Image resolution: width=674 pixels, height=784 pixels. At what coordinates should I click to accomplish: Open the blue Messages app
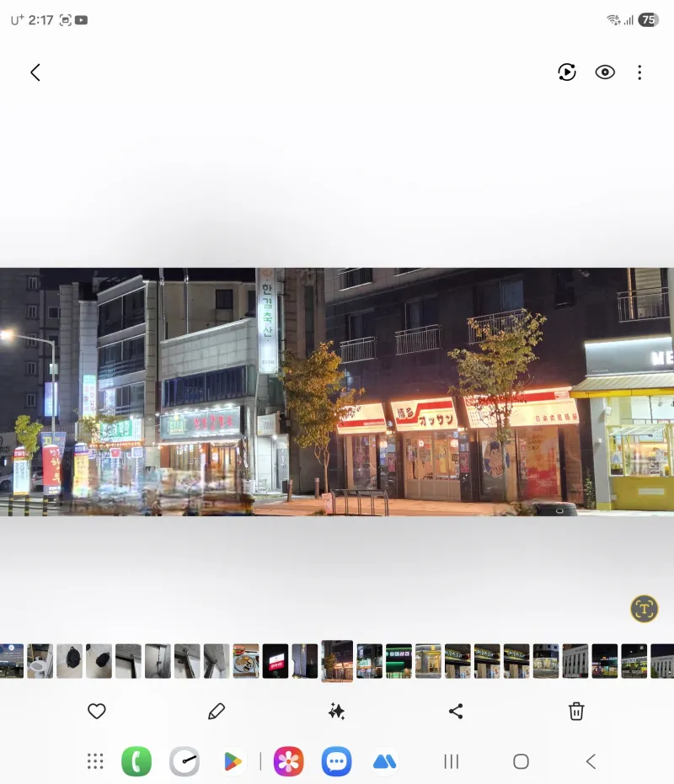point(336,761)
